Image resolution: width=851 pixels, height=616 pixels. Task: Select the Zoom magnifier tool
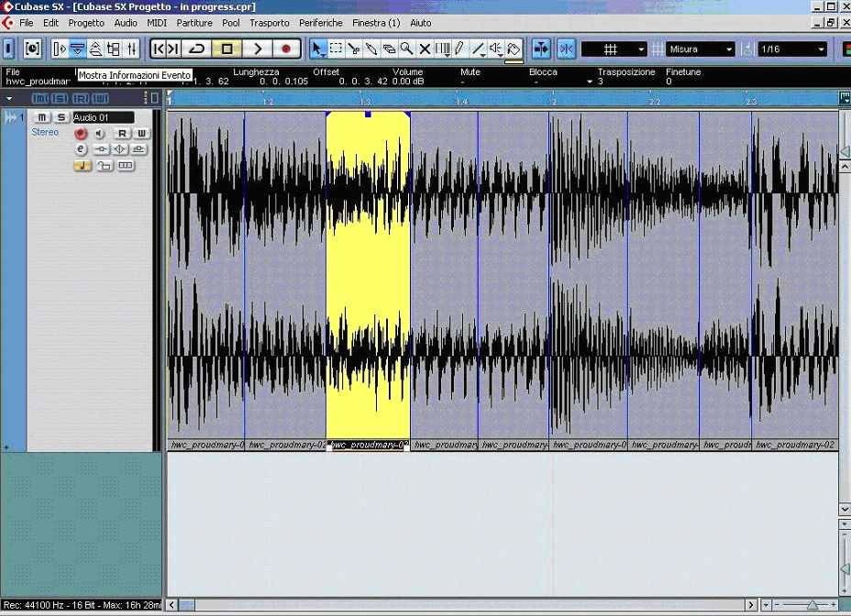(406, 49)
